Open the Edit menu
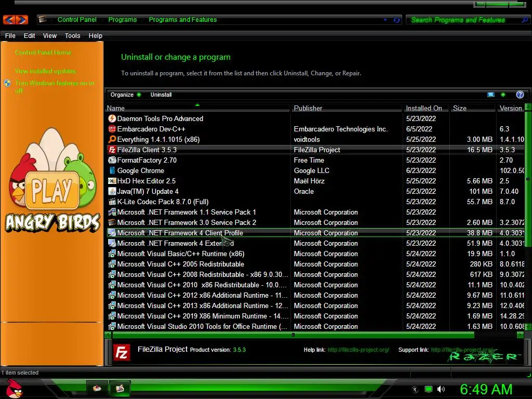Screen dimensions: 532x399 (x=29, y=36)
